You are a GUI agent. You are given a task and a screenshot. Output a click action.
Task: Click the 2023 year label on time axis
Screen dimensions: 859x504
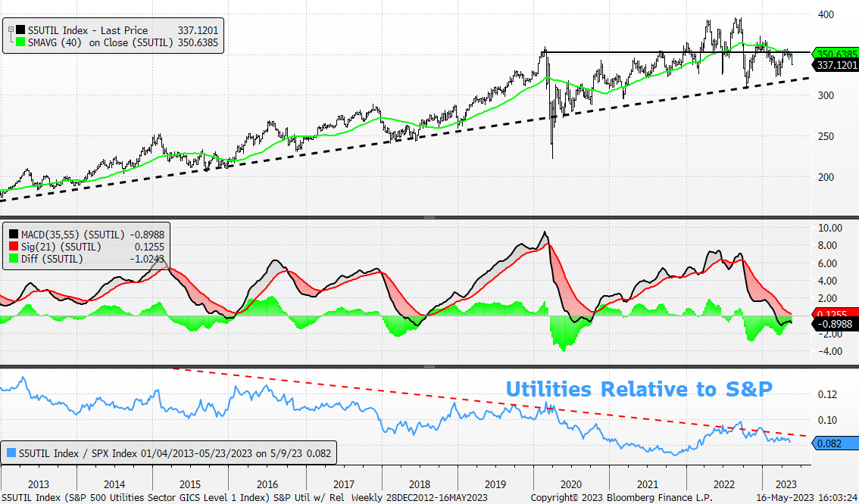point(786,484)
